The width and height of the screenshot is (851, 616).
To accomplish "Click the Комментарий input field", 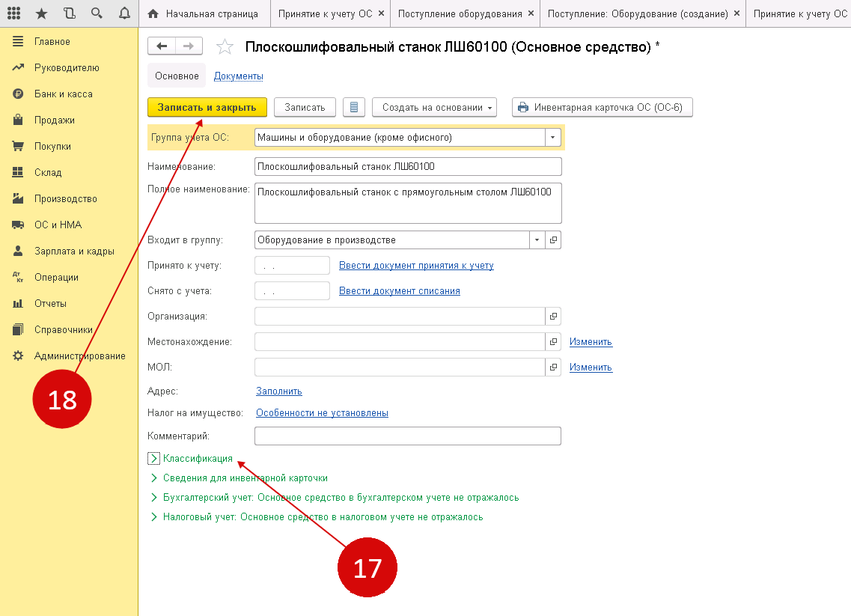I will click(x=407, y=436).
